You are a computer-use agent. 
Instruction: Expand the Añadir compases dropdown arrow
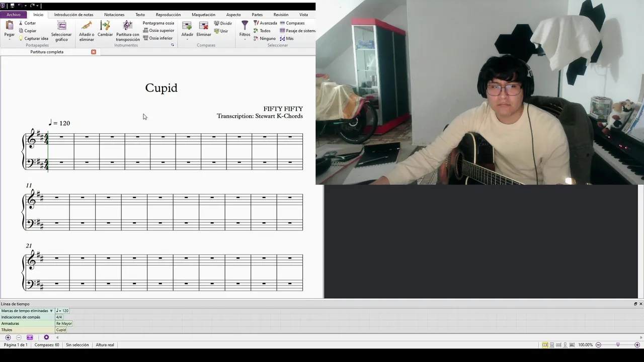pos(187,39)
